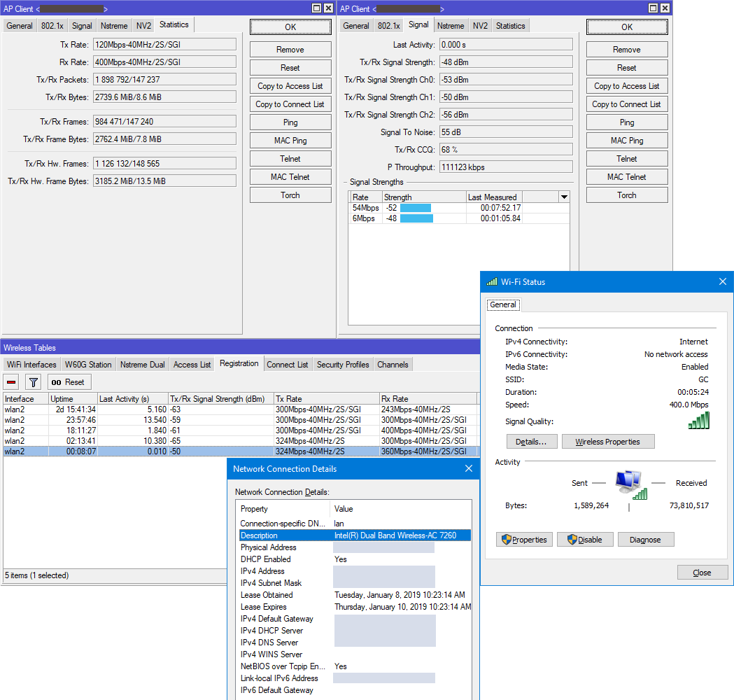Image resolution: width=734 pixels, height=700 pixels.
Task: Click the Signal To Noise field
Action: pos(506,132)
